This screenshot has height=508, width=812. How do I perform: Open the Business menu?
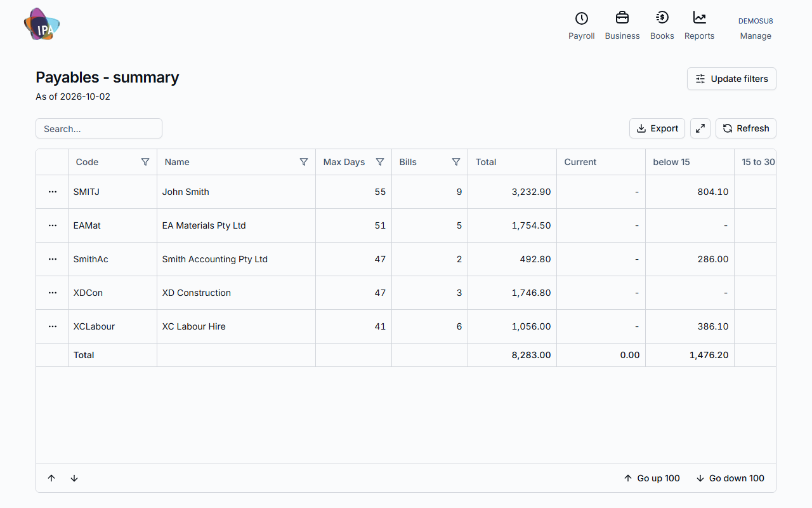pyautogui.click(x=622, y=26)
